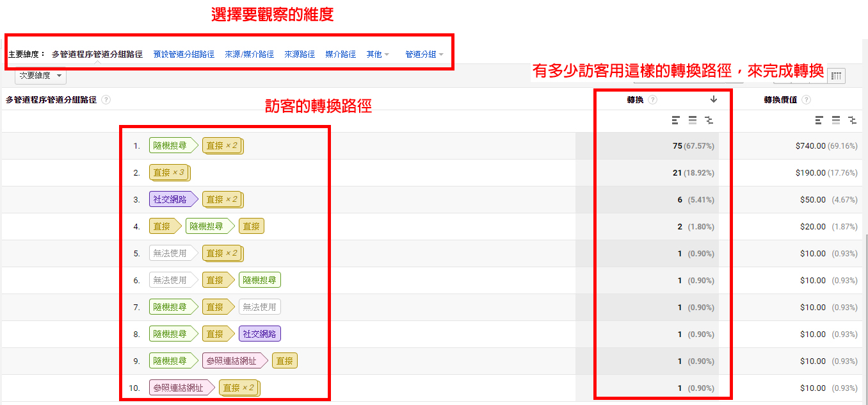Click help icon beside 多管道程序管道分組路徑 header

[106, 100]
